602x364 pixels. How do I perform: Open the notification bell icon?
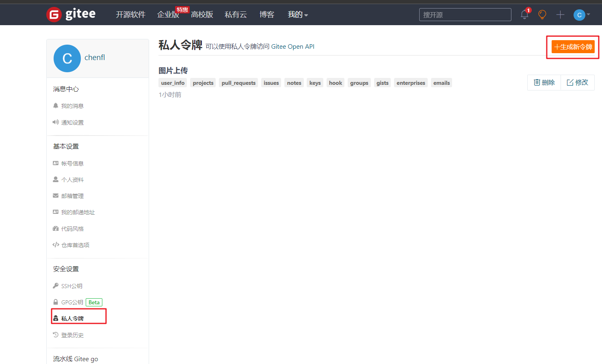click(524, 15)
